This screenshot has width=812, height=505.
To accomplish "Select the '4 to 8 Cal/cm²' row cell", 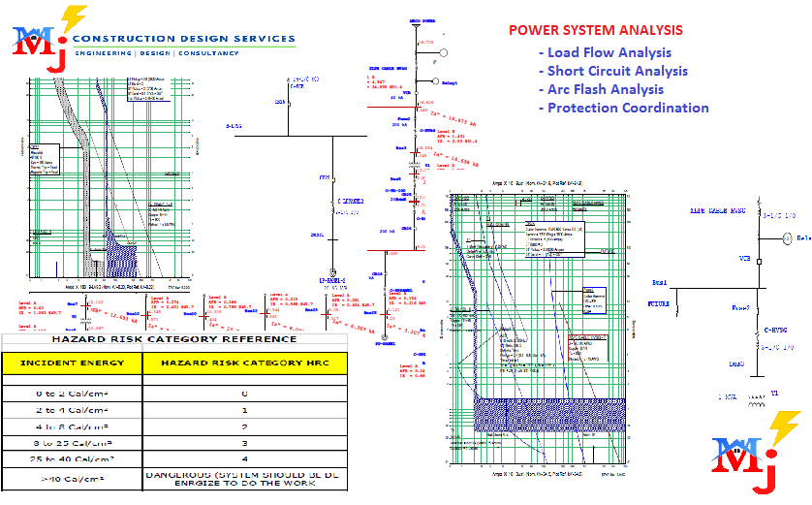I will click(72, 427).
